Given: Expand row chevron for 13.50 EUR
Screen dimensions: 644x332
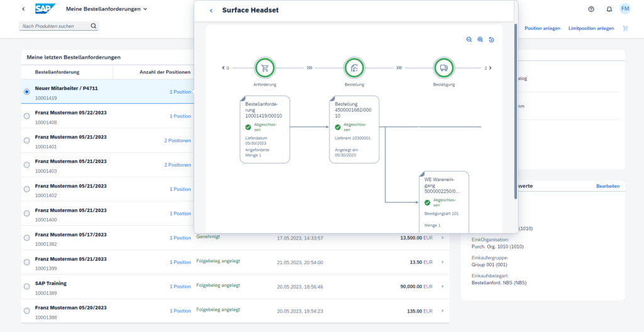Looking at the screenshot, I should [442, 262].
